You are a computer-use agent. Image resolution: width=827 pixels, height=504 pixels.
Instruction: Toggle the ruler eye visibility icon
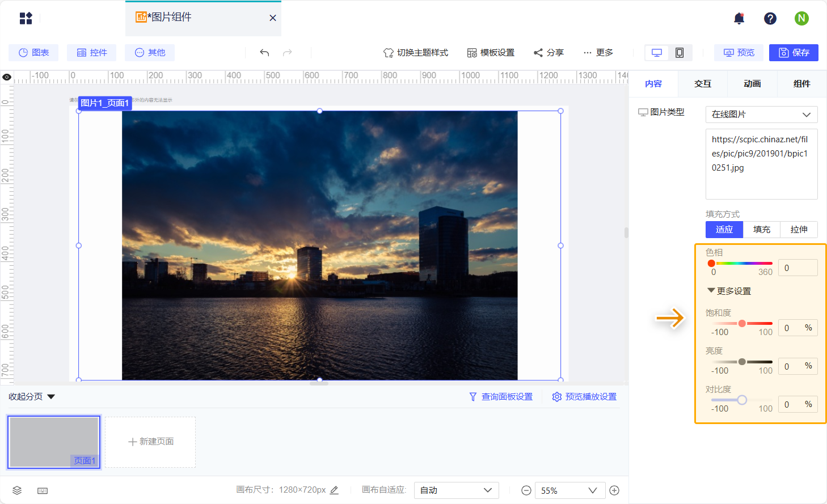[7, 77]
